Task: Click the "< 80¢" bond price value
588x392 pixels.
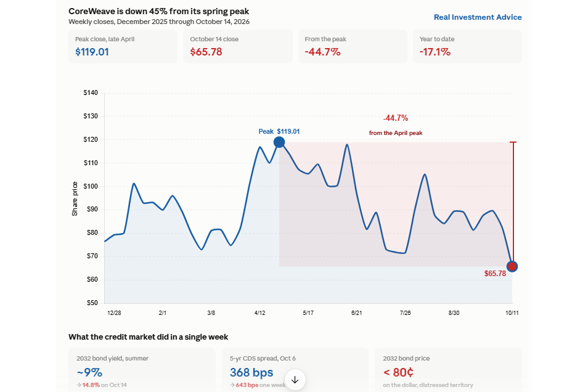Action: click(x=398, y=372)
